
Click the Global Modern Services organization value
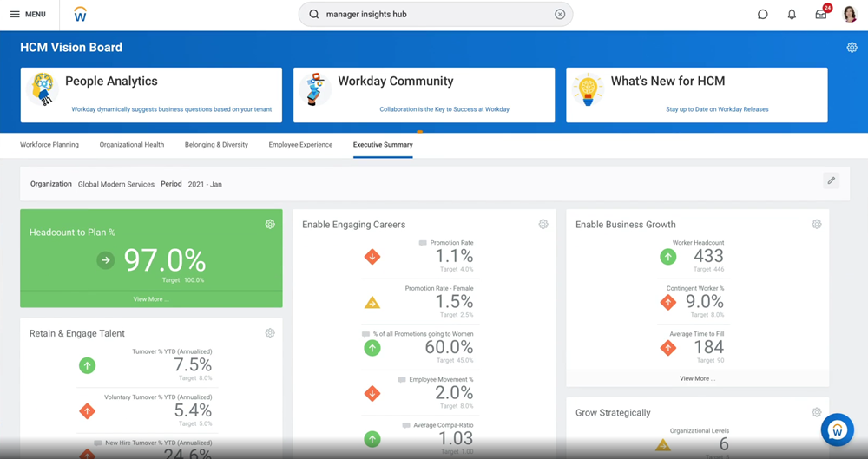pos(116,184)
